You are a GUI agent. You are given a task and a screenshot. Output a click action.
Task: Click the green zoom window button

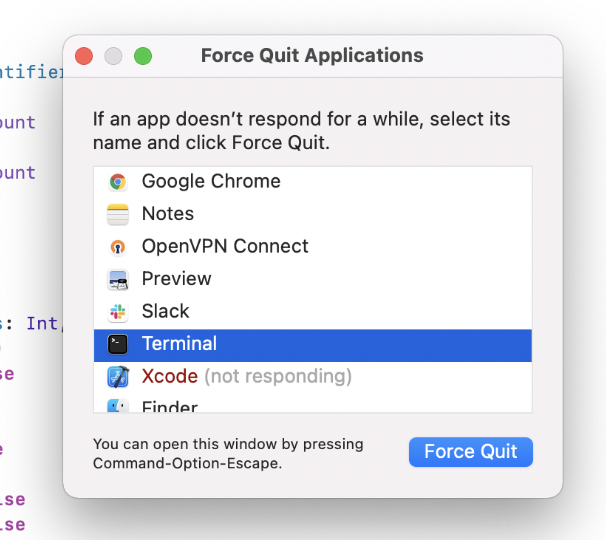[x=143, y=56]
